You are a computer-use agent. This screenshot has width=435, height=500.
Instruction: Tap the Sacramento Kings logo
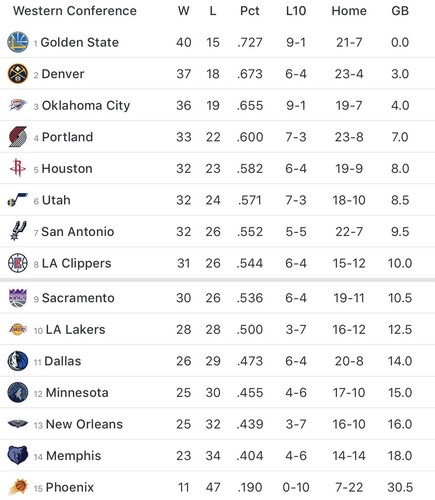point(18,298)
